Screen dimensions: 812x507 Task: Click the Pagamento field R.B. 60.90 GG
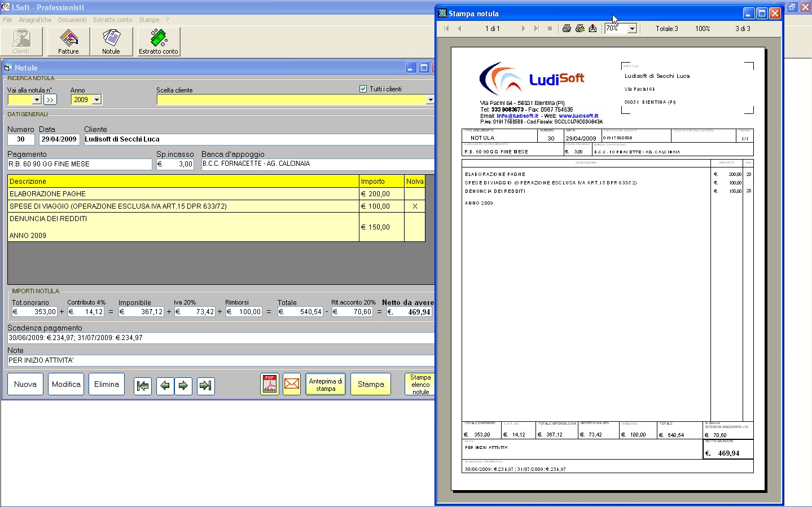click(80, 164)
